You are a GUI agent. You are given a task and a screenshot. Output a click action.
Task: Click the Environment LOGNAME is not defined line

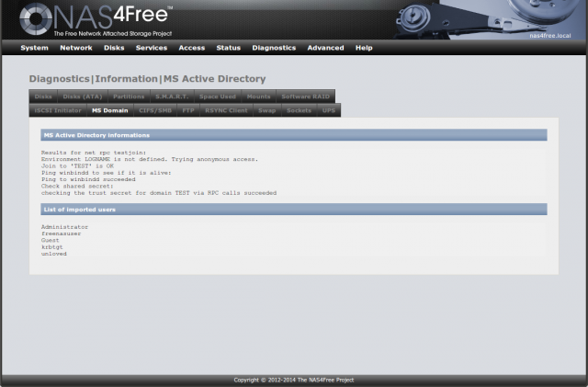150,160
